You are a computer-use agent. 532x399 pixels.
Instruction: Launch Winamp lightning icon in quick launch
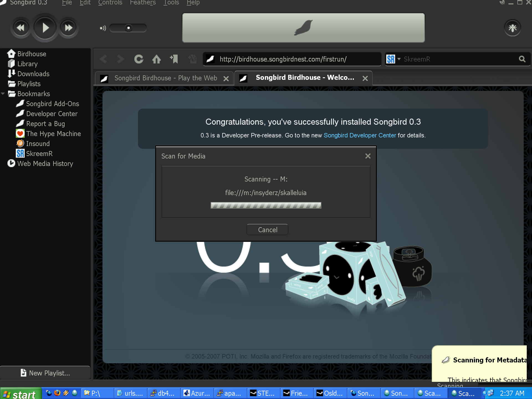(66, 393)
